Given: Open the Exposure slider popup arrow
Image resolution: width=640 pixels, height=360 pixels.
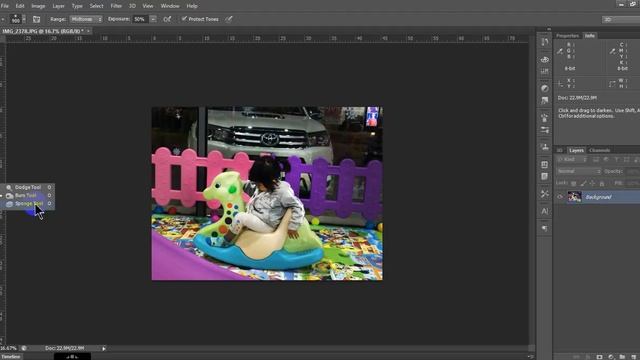Looking at the screenshot, I should [x=153, y=19].
